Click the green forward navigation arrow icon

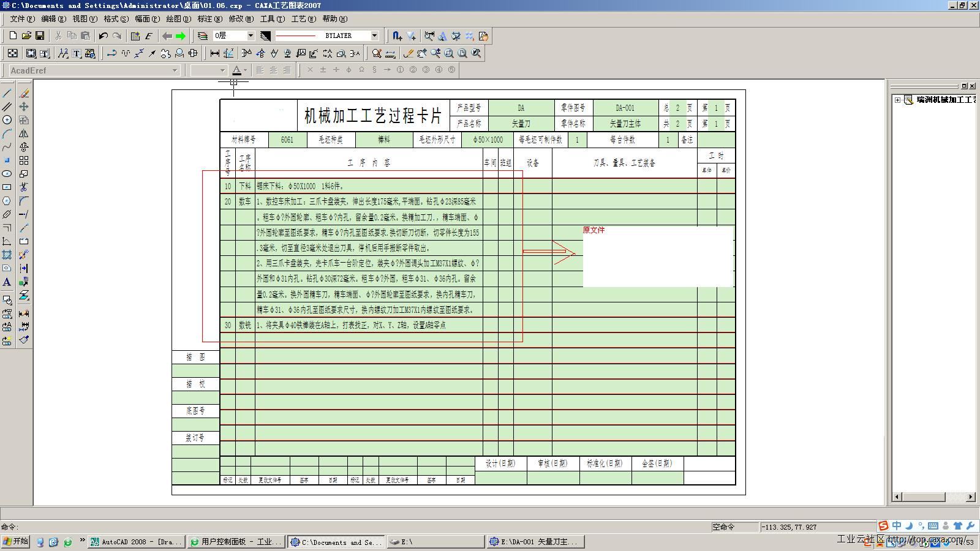coord(179,36)
